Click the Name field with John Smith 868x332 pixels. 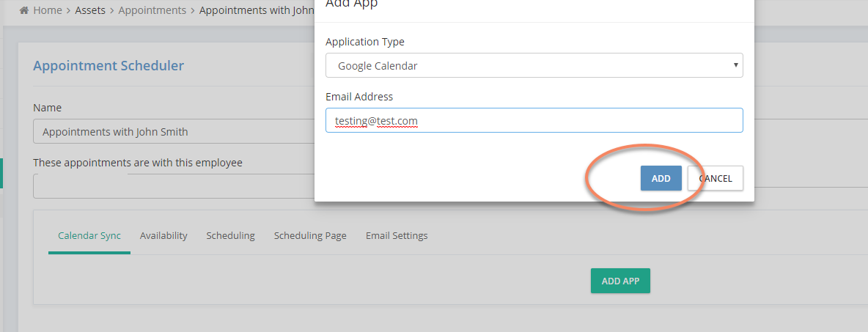(174, 132)
